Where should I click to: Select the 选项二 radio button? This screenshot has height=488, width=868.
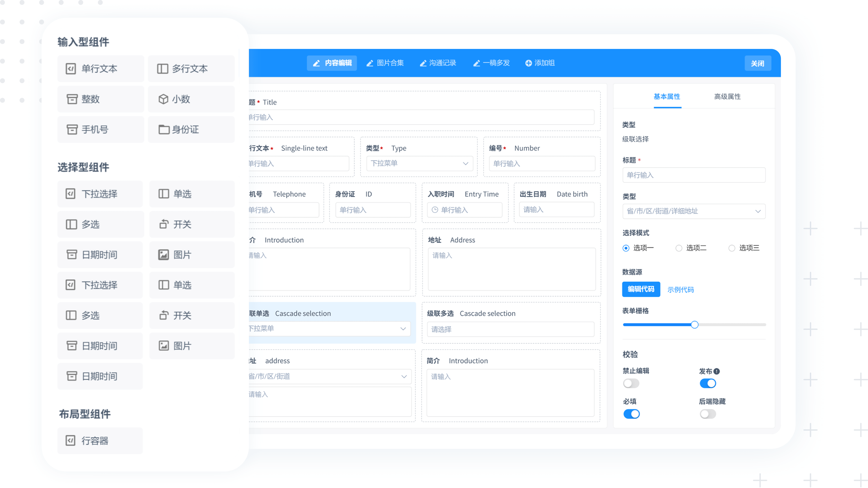click(679, 248)
